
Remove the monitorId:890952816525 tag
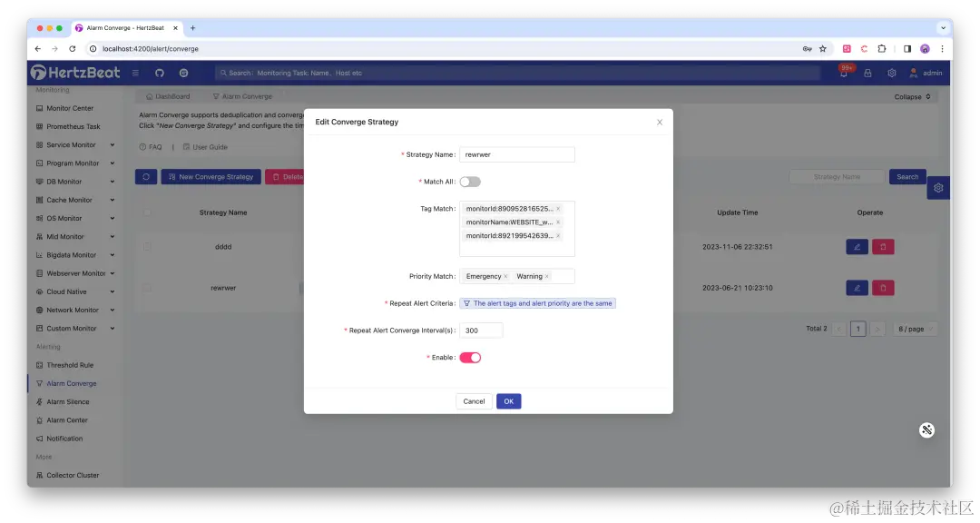(558, 208)
